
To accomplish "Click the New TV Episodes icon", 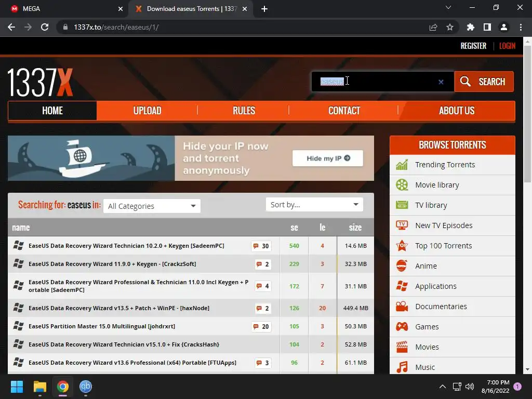I will pos(402,225).
